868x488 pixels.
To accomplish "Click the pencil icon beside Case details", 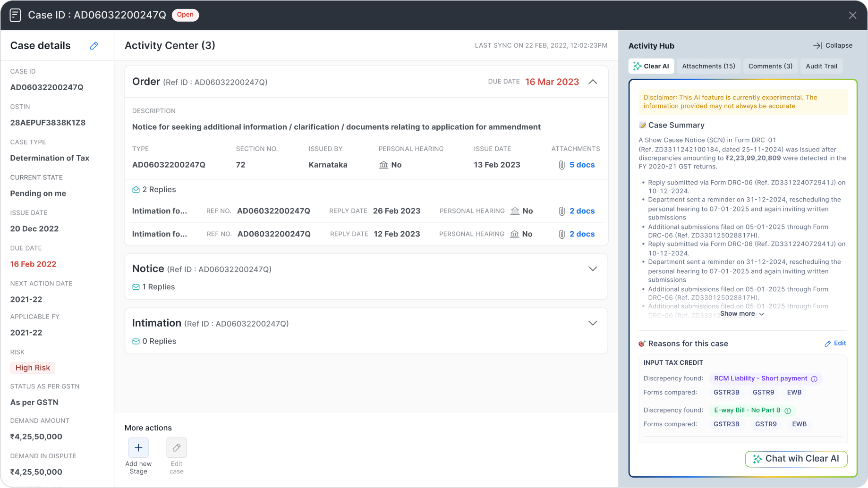I will point(94,46).
